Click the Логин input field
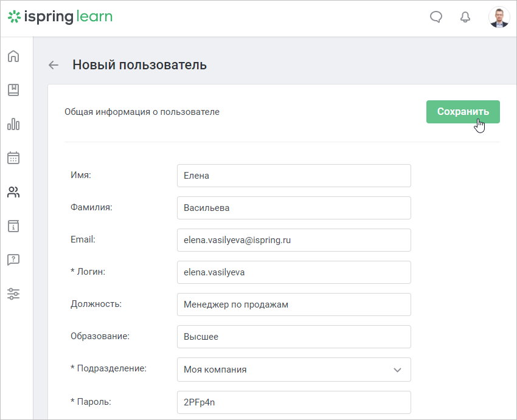The image size is (517, 420). coord(294,272)
